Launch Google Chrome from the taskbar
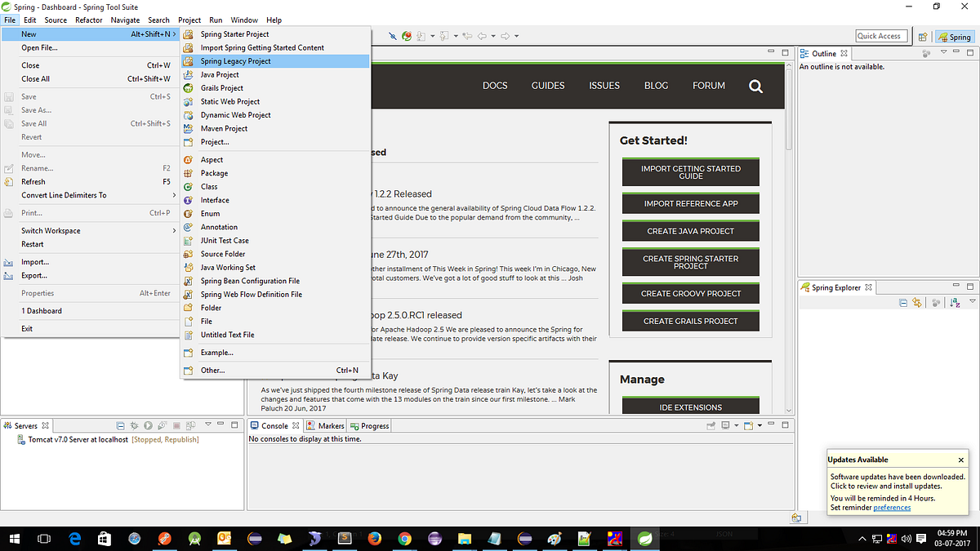The width and height of the screenshot is (980, 551). coord(404,538)
